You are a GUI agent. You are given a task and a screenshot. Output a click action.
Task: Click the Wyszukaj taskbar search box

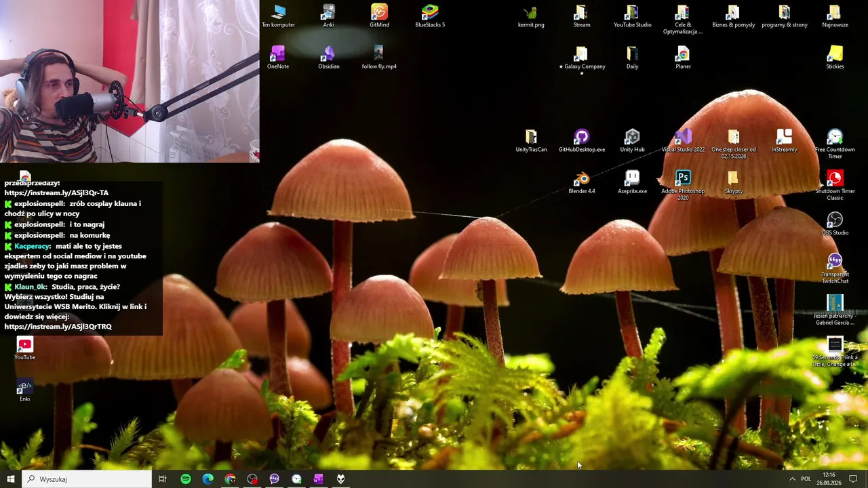pos(87,479)
